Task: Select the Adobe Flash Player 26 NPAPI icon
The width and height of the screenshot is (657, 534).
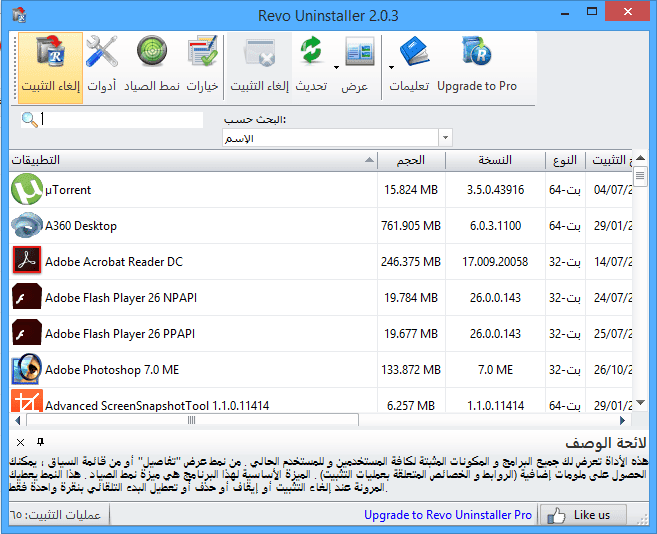Action: pyautogui.click(x=27, y=296)
